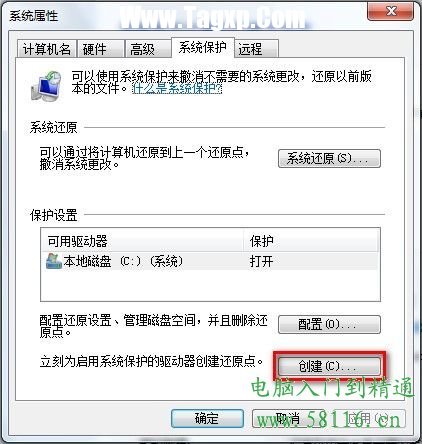Go to the 远程 tab
The image size is (422, 444).
(x=256, y=49)
